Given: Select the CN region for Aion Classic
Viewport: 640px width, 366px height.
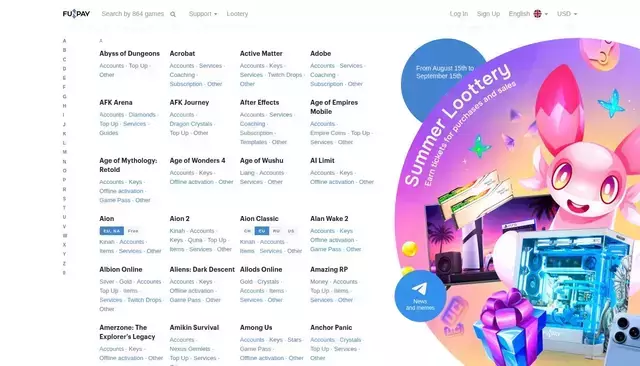Looking at the screenshot, I should [247, 231].
